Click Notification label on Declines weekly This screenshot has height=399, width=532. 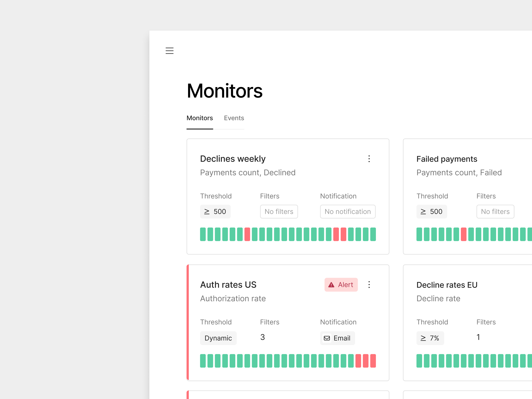tap(338, 196)
